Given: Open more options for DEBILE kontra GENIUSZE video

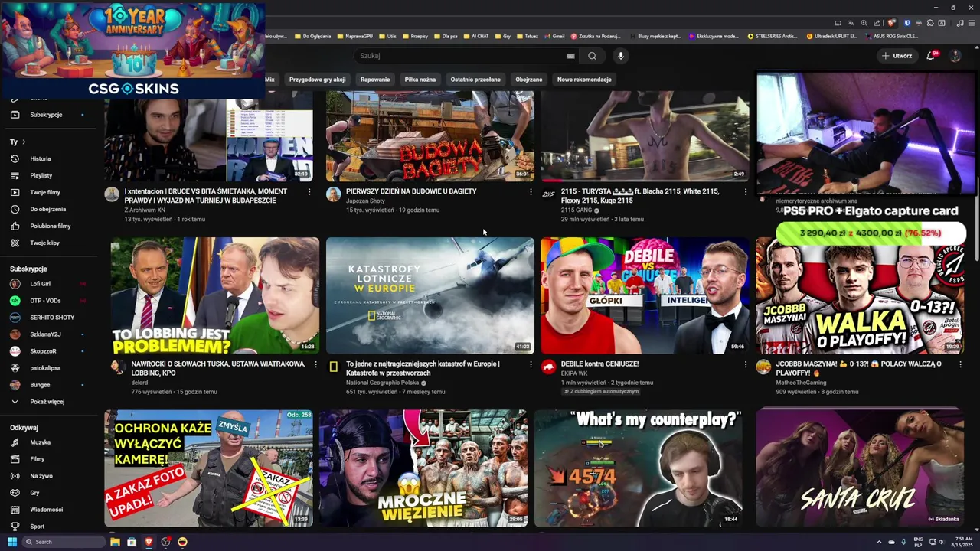Looking at the screenshot, I should point(746,365).
